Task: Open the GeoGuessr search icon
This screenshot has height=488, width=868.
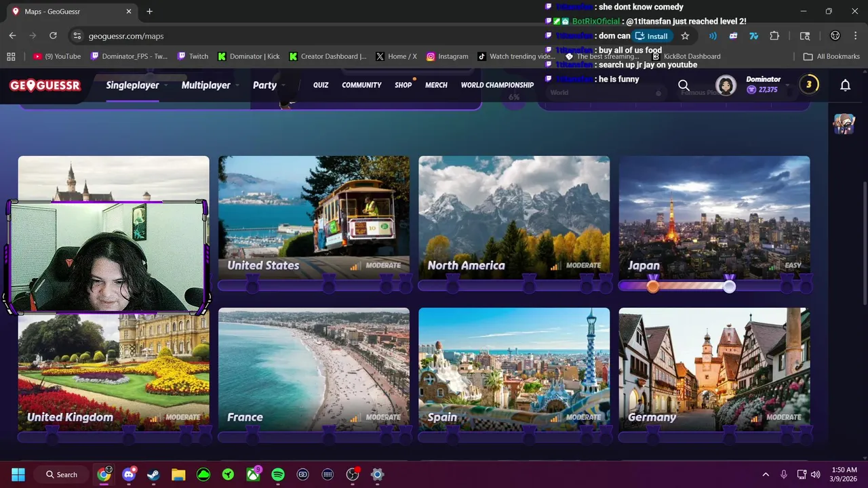Action: point(684,85)
